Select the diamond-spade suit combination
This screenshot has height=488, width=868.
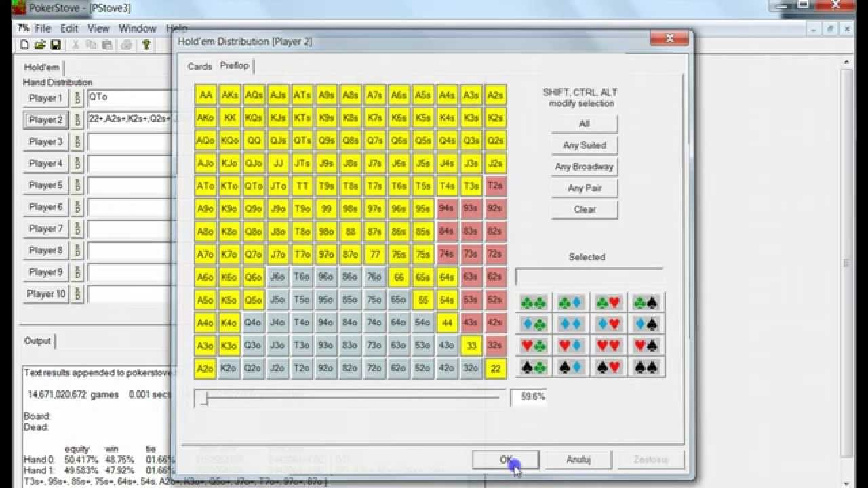tap(646, 324)
